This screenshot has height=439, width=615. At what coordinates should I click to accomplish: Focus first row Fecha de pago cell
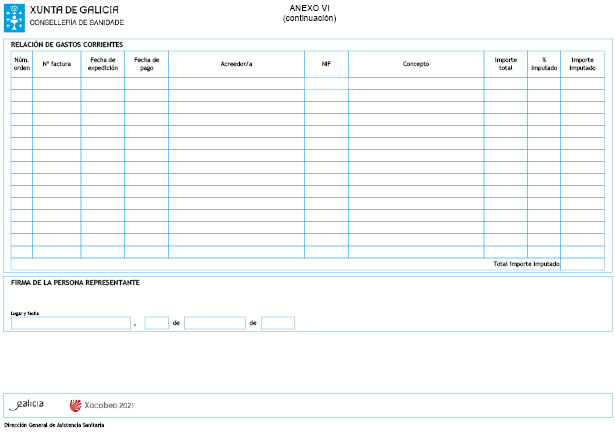coord(146,84)
